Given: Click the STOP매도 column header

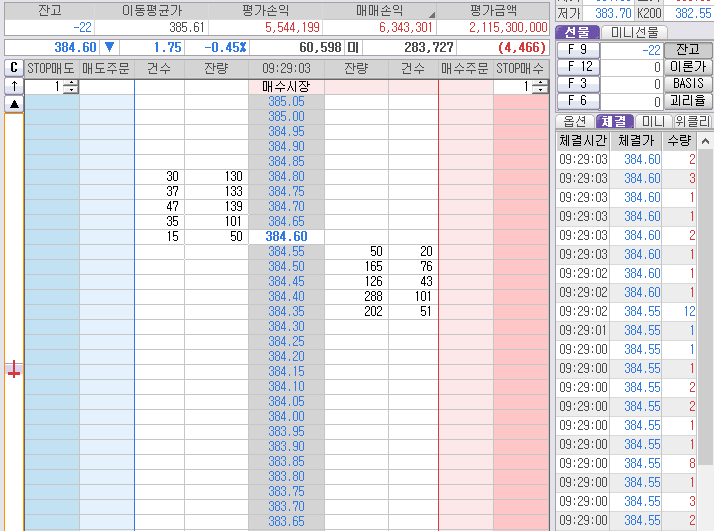Looking at the screenshot, I should click(51, 68).
